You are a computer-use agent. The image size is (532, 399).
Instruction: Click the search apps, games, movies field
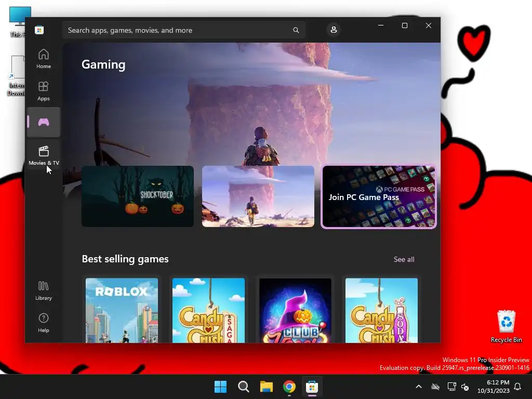[x=183, y=30]
